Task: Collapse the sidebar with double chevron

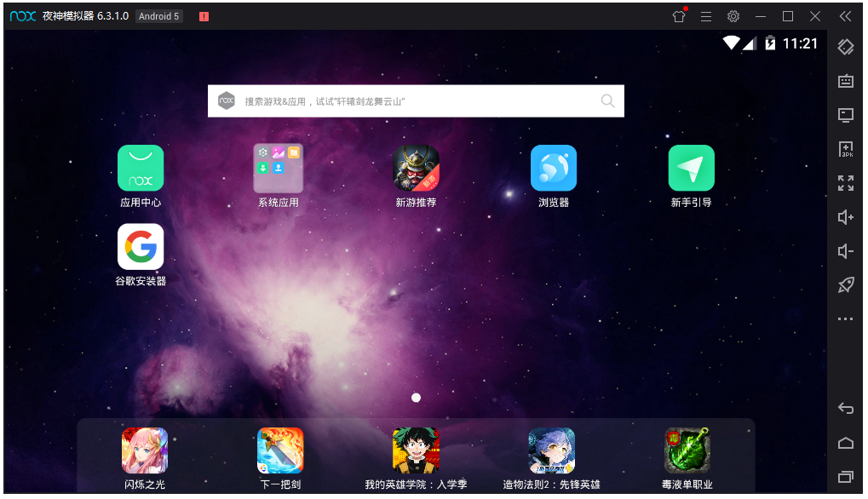Action: pyautogui.click(x=845, y=16)
